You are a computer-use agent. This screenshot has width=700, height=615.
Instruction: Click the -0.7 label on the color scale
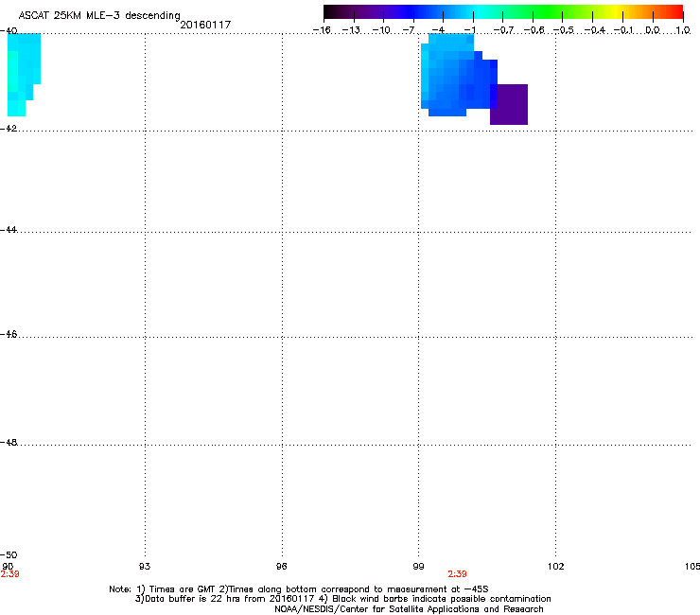pos(503,30)
